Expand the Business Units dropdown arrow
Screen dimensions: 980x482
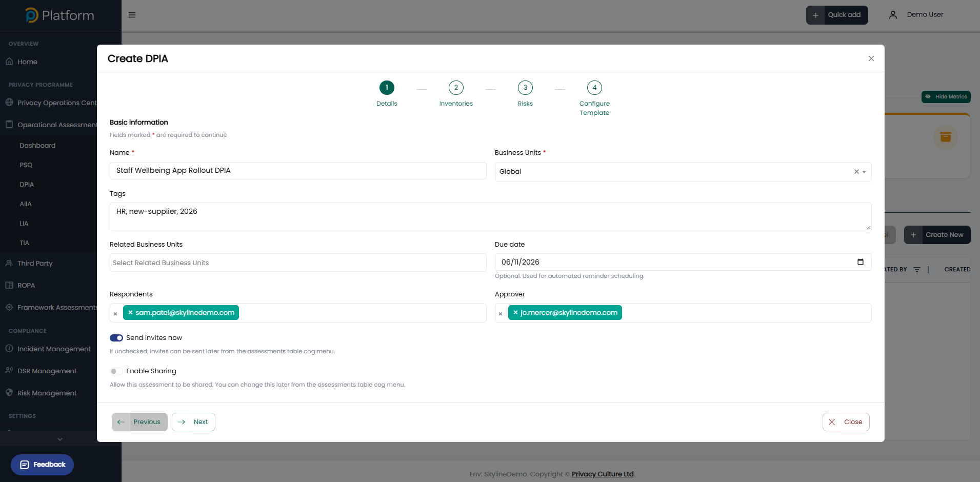(864, 172)
